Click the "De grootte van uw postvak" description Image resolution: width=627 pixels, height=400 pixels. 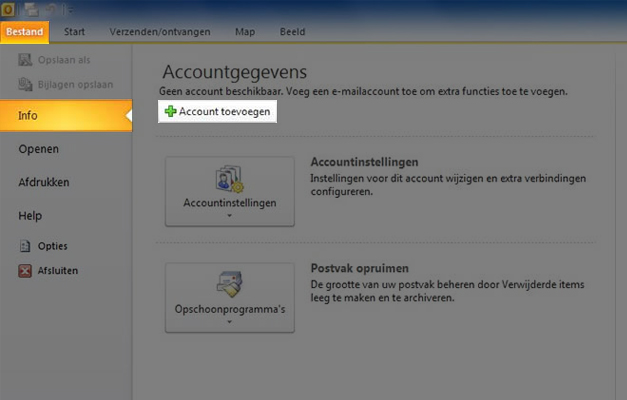447,291
